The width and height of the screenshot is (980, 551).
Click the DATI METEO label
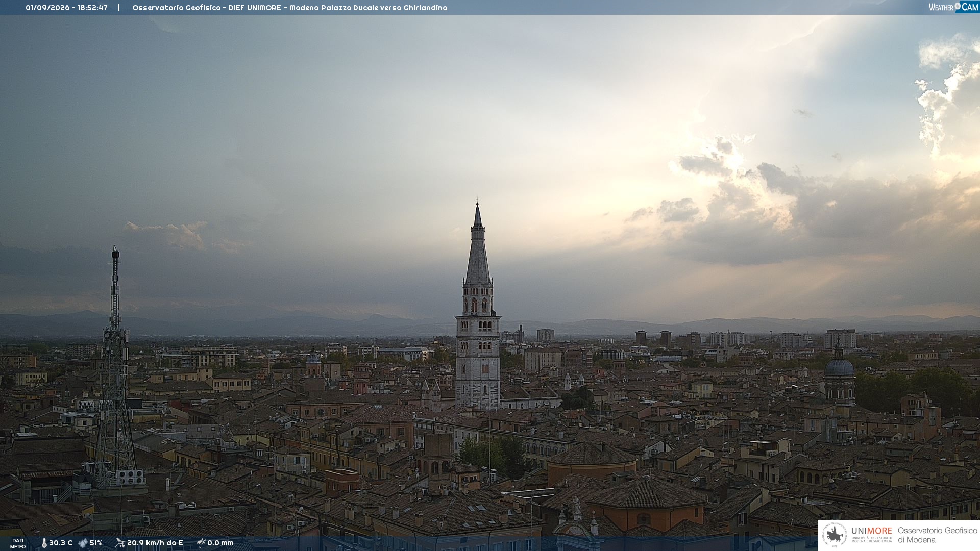pos(18,543)
